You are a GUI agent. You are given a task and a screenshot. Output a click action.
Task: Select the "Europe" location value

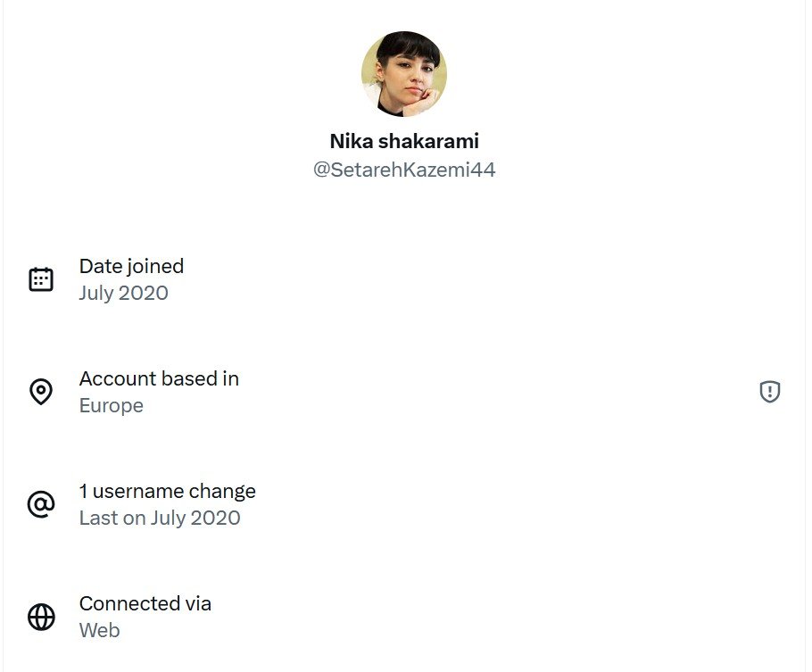[x=111, y=405]
